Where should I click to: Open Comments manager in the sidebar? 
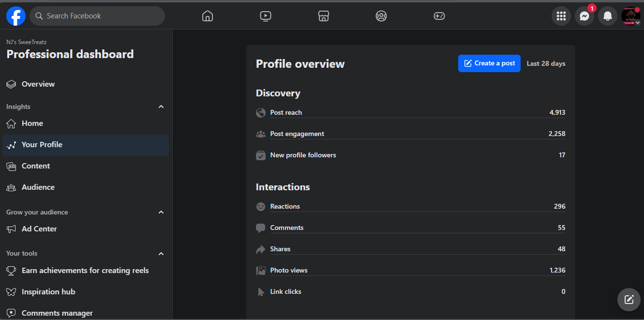[86, 313]
